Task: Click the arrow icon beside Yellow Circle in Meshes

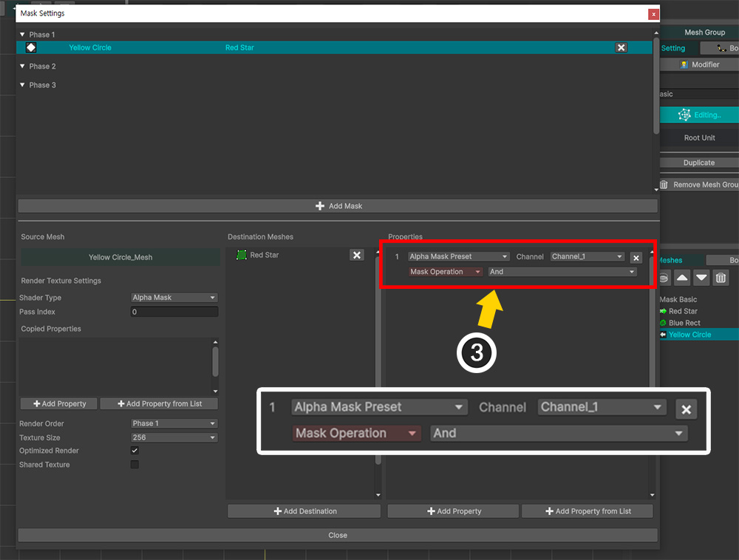Action: pos(663,335)
